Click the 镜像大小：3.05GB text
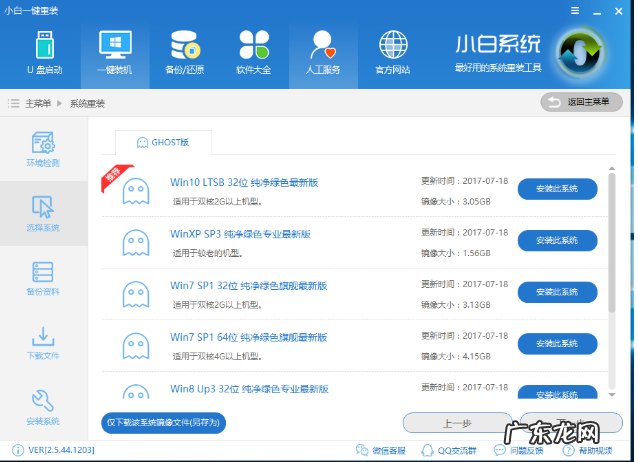638x462 pixels. click(456, 202)
